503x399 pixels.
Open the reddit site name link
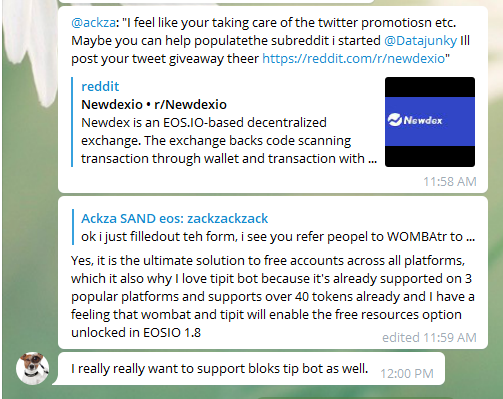[100, 86]
